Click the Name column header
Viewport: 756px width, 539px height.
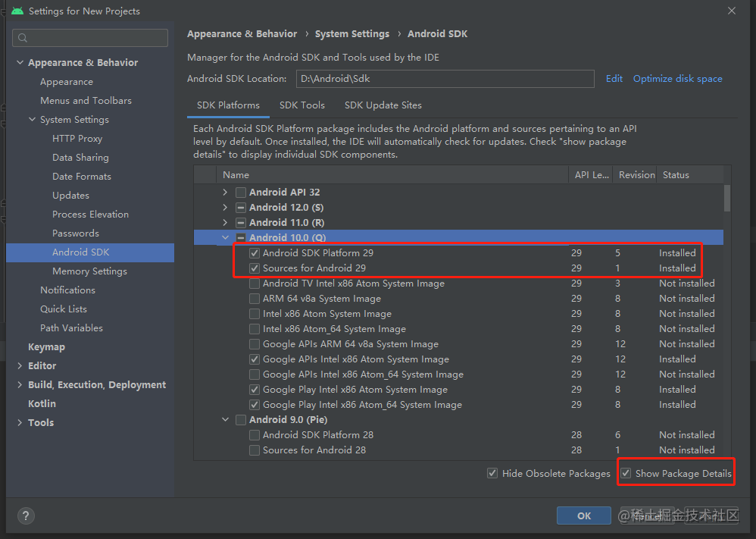click(393, 174)
